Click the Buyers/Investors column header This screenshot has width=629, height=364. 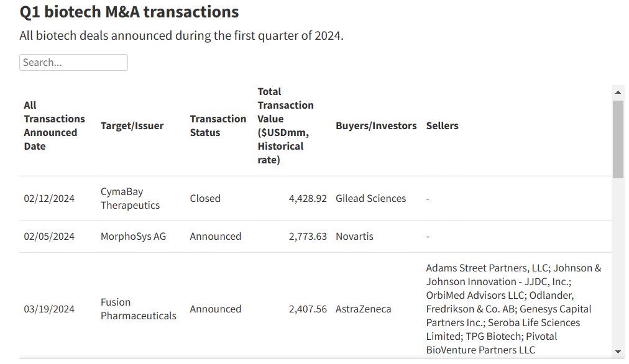click(x=376, y=125)
